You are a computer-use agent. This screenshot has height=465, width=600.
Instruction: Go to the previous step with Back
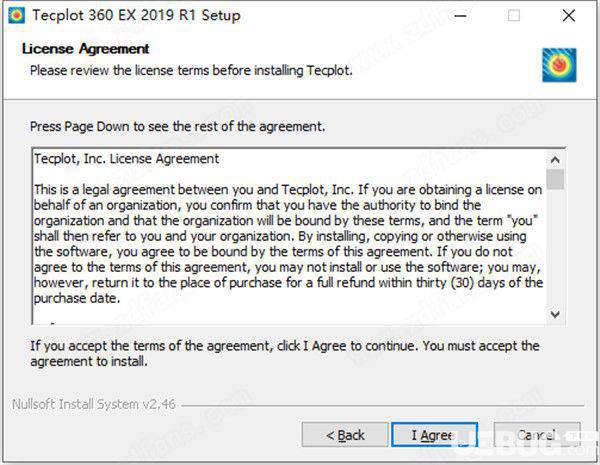pyautogui.click(x=345, y=435)
